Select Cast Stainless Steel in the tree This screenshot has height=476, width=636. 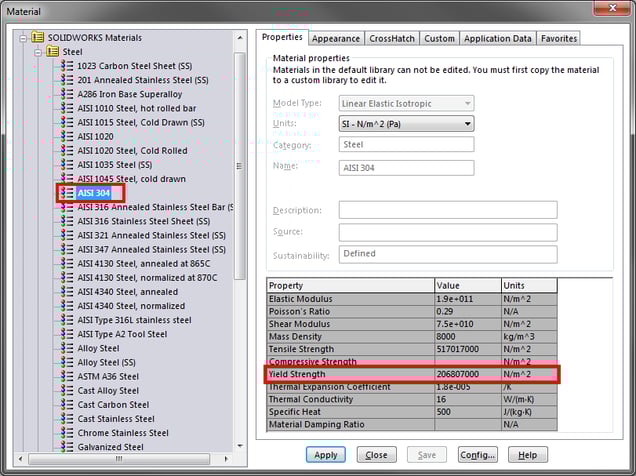click(116, 419)
